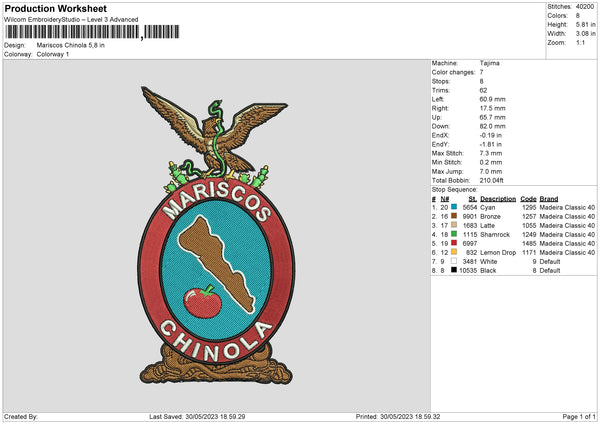This screenshot has width=600, height=424.
Task: Click the 'Created By:' footer label
Action: tap(21, 416)
